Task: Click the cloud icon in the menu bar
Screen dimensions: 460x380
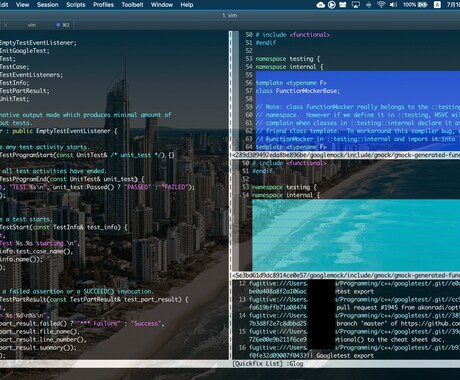Action: pyautogui.click(x=320, y=5)
